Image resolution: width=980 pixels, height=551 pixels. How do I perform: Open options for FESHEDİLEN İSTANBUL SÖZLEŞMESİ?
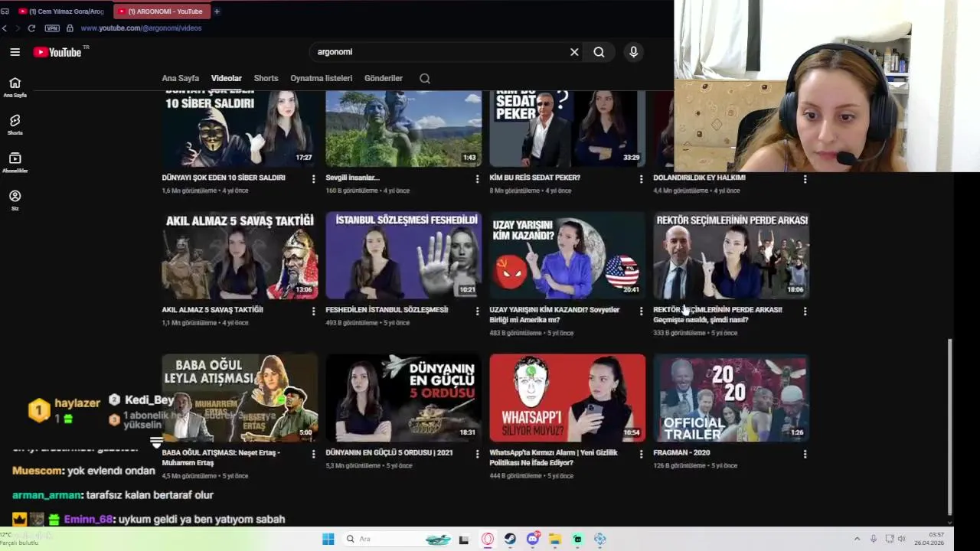point(477,311)
